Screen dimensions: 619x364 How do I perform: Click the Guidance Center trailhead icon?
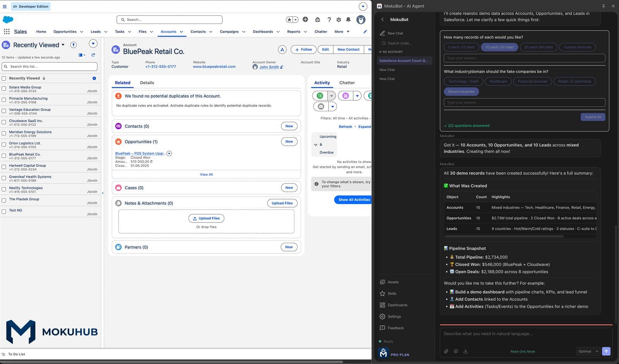(317, 20)
